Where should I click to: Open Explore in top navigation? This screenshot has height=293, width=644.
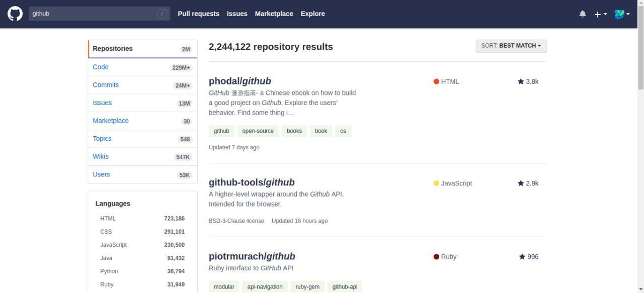(x=313, y=14)
